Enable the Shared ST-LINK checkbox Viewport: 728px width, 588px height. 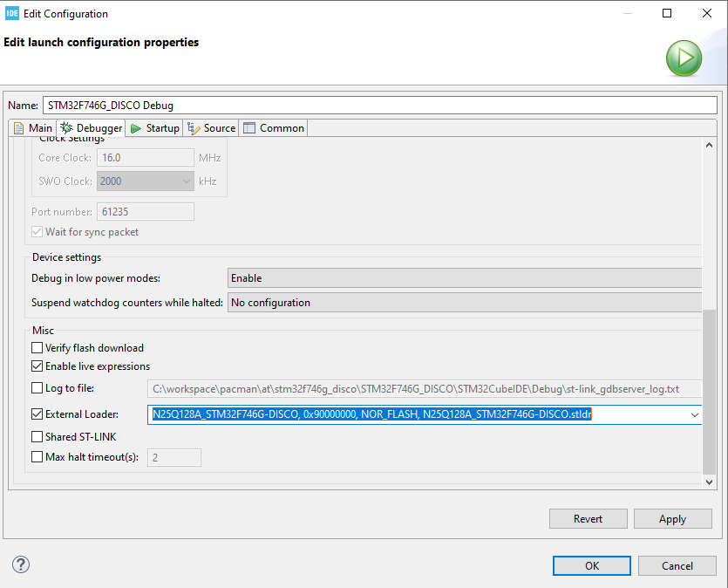point(37,436)
